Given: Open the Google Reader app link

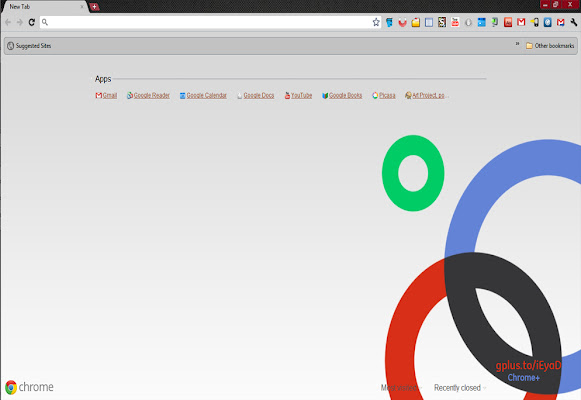Looking at the screenshot, I should 148,96.
